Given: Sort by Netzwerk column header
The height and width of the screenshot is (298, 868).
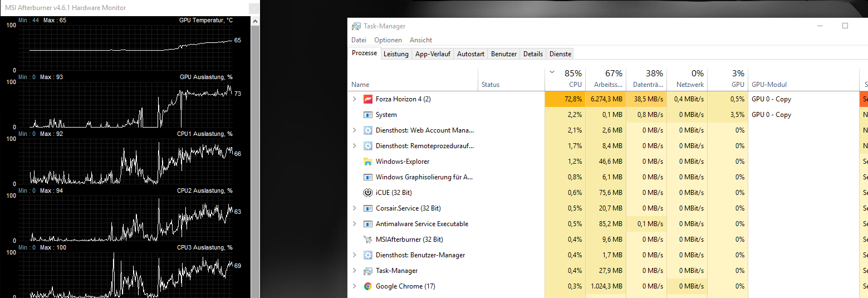Looking at the screenshot, I should [687, 79].
